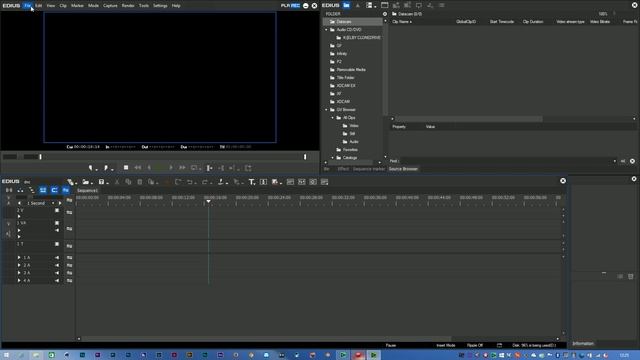This screenshot has width=640, height=360.
Task: Open the Settings menu
Action: (x=160, y=6)
